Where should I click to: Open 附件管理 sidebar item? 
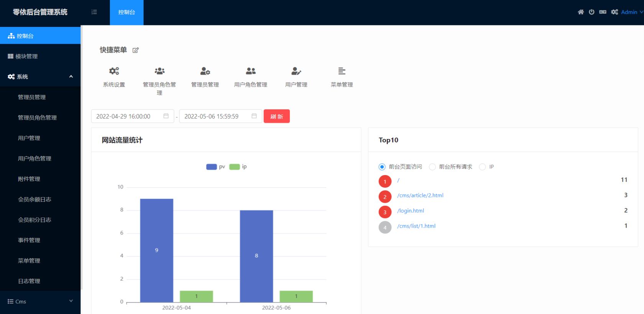(40, 179)
